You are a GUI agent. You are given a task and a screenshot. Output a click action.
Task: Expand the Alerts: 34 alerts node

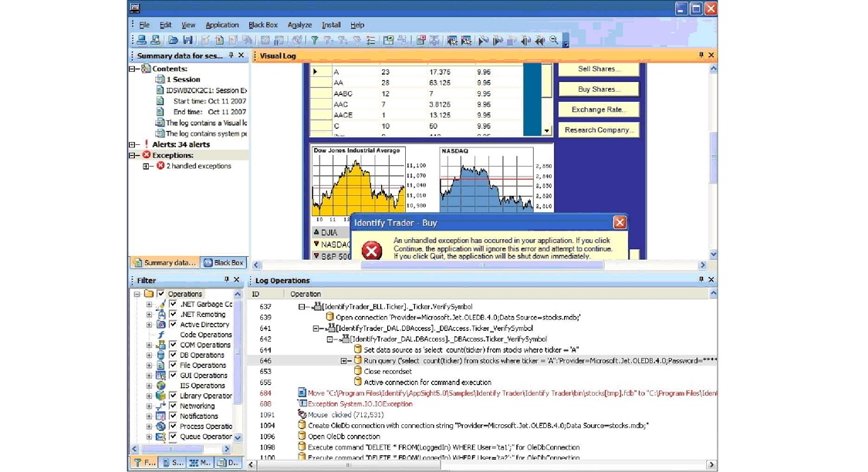coord(133,144)
